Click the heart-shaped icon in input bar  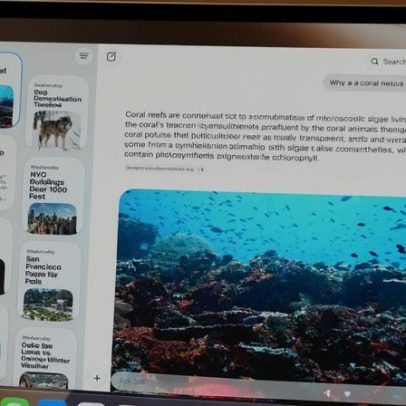pos(347,394)
